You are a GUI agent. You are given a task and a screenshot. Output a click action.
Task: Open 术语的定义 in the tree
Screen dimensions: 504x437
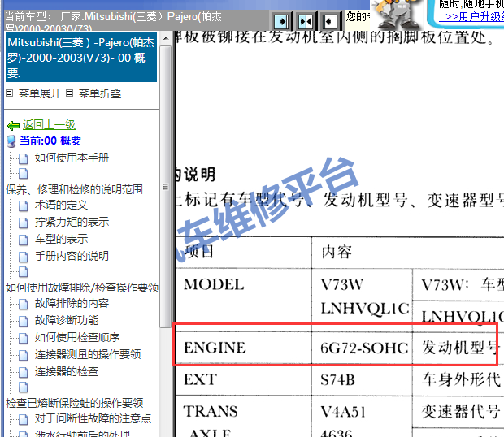point(61,205)
